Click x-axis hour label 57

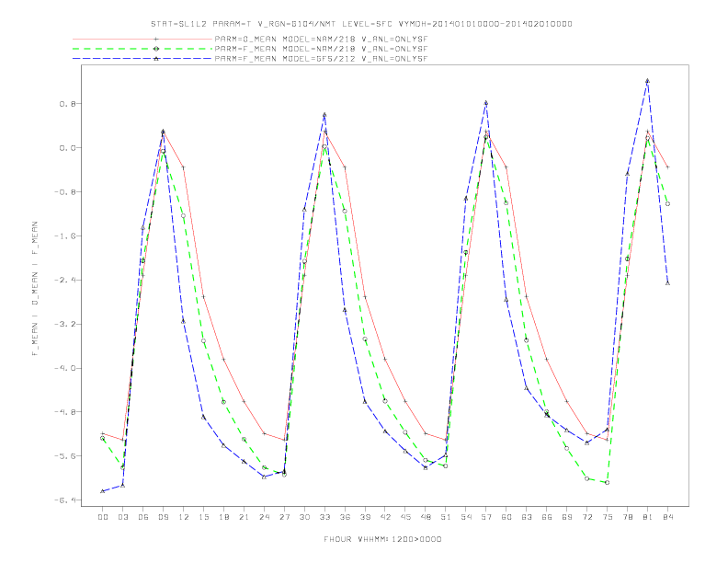click(x=486, y=517)
